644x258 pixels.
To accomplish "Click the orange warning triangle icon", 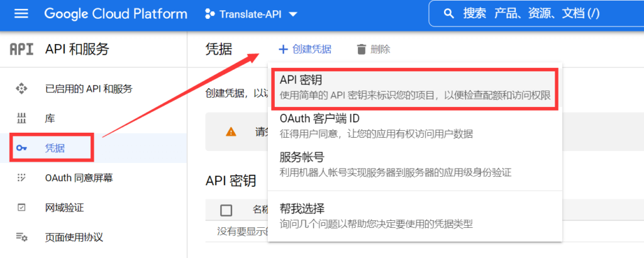I will click(x=231, y=132).
